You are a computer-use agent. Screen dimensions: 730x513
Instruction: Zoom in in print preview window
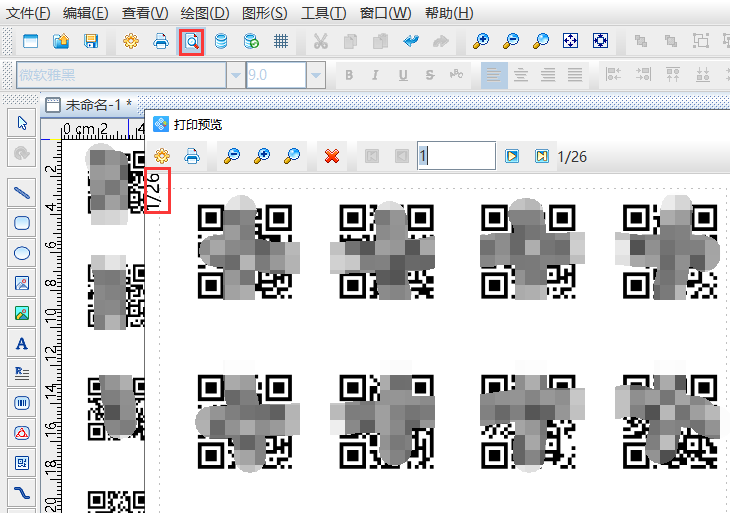click(x=262, y=155)
